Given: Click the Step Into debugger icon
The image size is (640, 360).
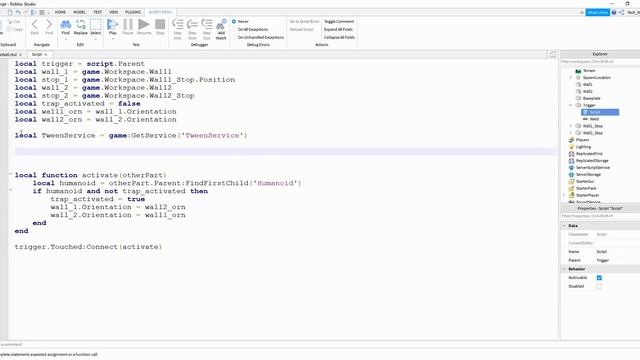Looking at the screenshot, I should coord(178,24).
